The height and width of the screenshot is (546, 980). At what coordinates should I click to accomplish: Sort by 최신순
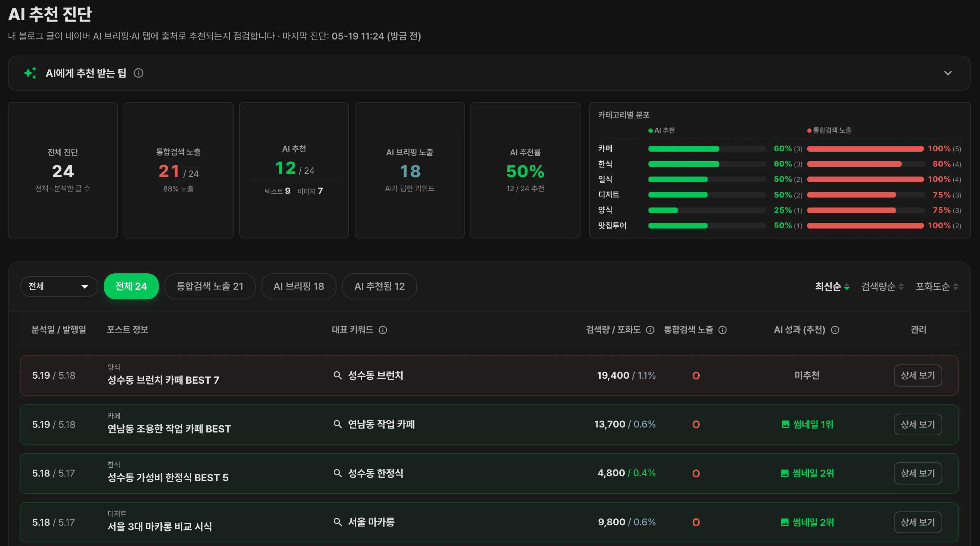832,286
